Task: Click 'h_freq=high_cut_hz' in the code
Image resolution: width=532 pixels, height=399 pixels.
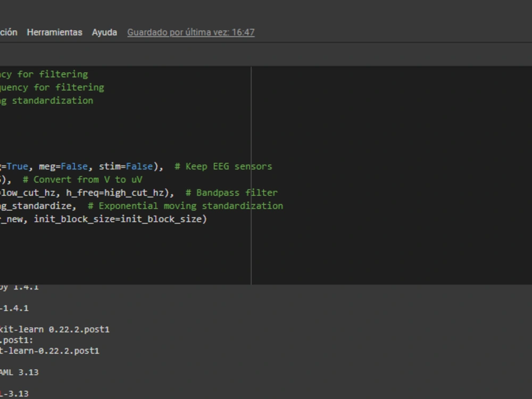Action: pos(115,193)
